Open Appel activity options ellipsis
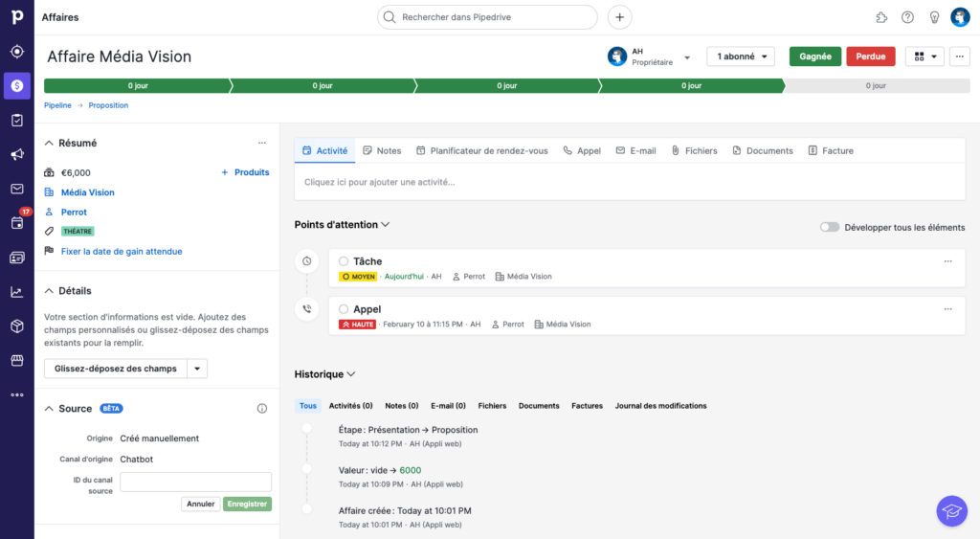Image resolution: width=980 pixels, height=539 pixels. (x=948, y=309)
